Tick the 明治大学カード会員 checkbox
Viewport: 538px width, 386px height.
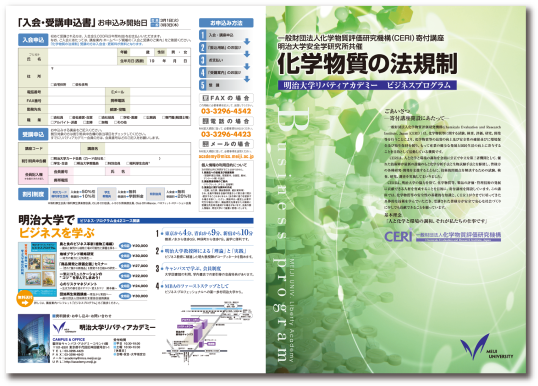point(52,159)
